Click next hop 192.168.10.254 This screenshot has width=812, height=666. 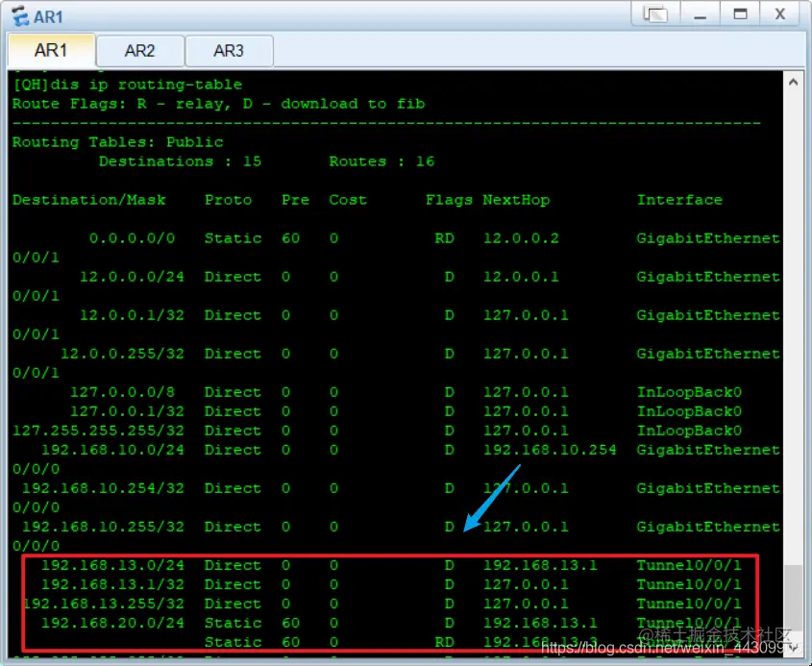pyautogui.click(x=550, y=450)
